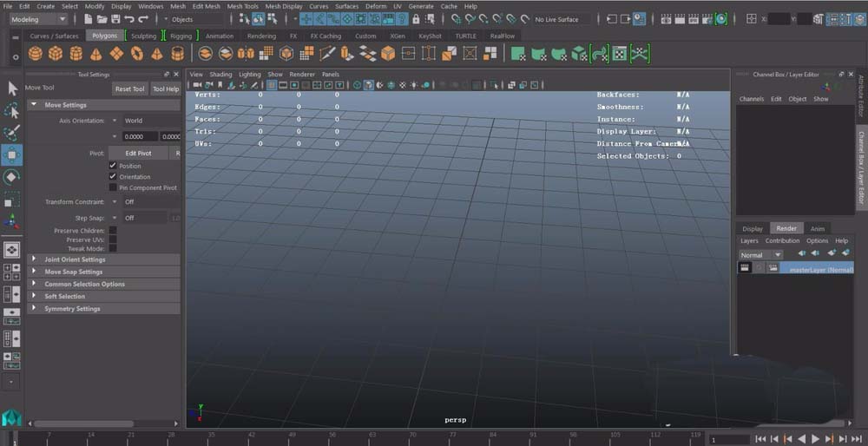This screenshot has width=868, height=446.
Task: Create a polygon cube from the shelf
Action: click(56, 54)
